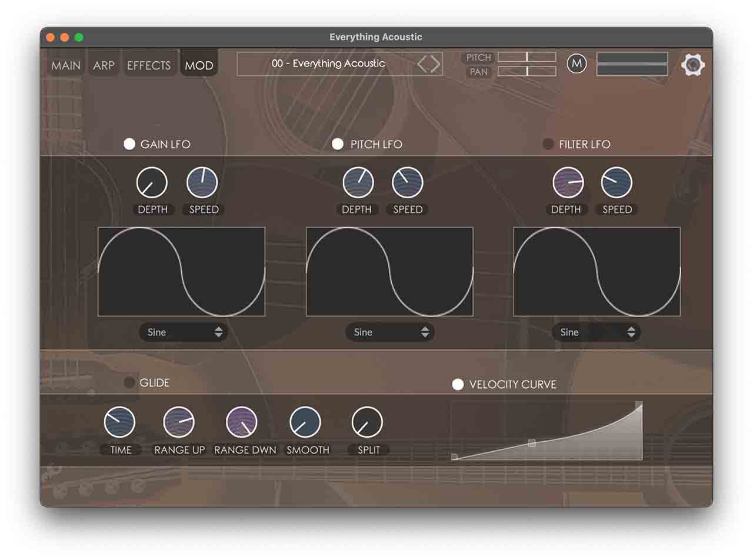
Task: Click the Pitch LFO Speed knob
Action: 407,183
